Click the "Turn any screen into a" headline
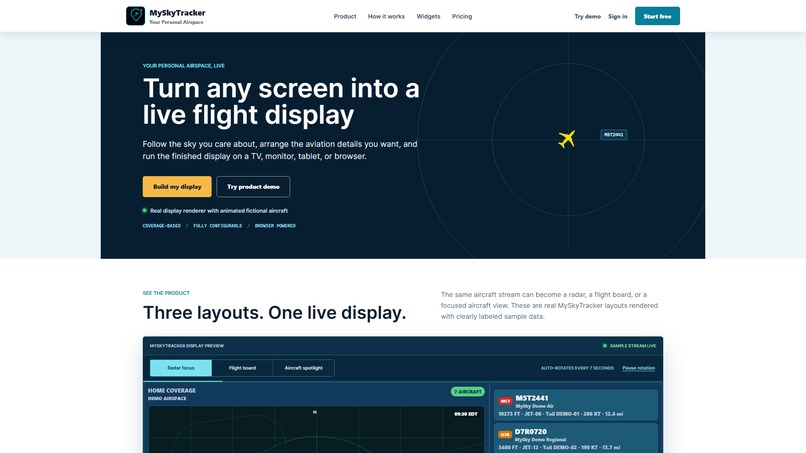The height and width of the screenshot is (453, 806). pos(281,88)
